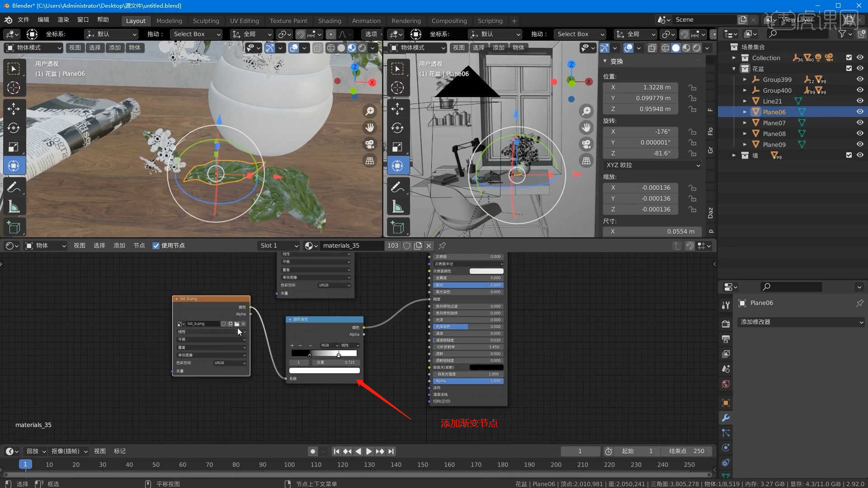Expand Group400 in the outliner
The image size is (868, 488).
tap(745, 90)
